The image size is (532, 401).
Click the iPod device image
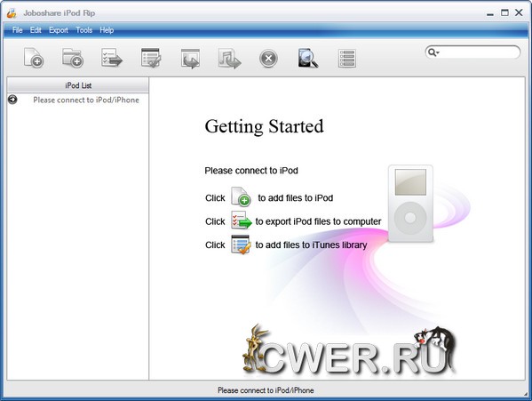[x=410, y=204]
